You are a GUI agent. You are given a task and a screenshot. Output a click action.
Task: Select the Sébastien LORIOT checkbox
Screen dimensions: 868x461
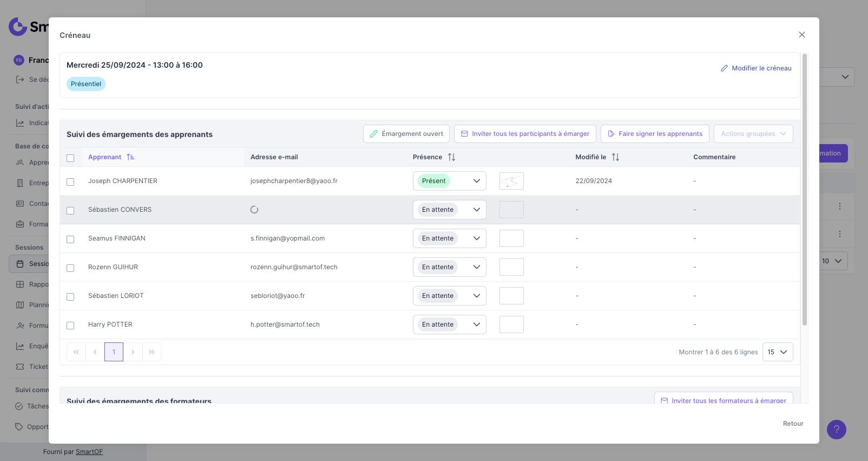(x=70, y=297)
